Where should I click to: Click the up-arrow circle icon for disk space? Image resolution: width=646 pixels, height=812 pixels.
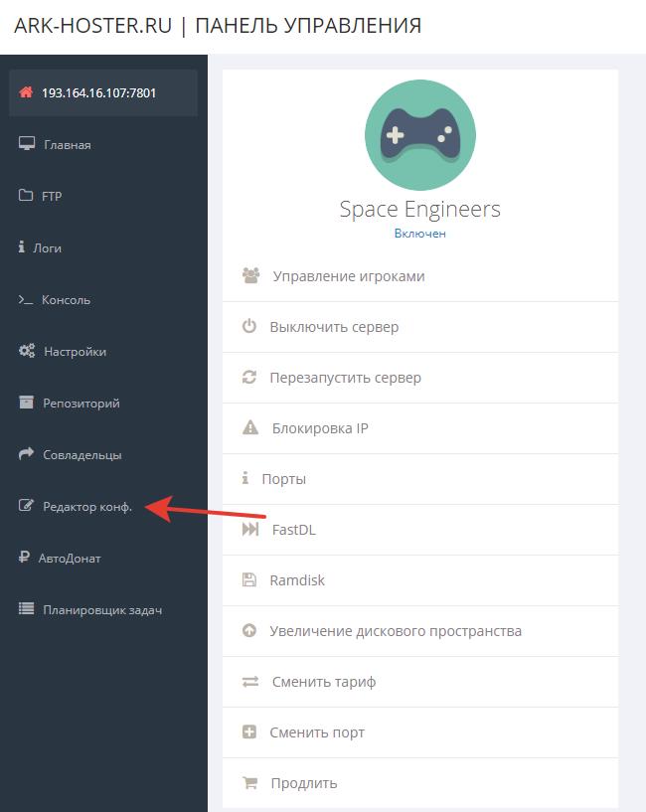249,630
